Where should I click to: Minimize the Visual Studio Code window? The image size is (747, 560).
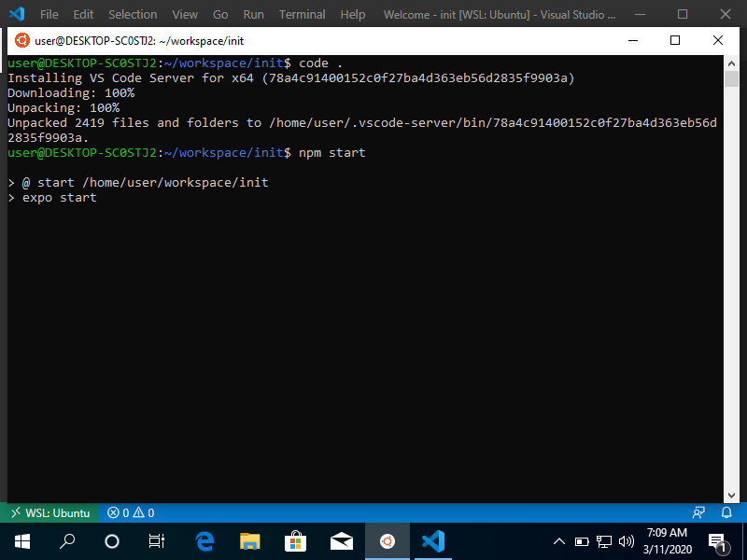tap(640, 14)
